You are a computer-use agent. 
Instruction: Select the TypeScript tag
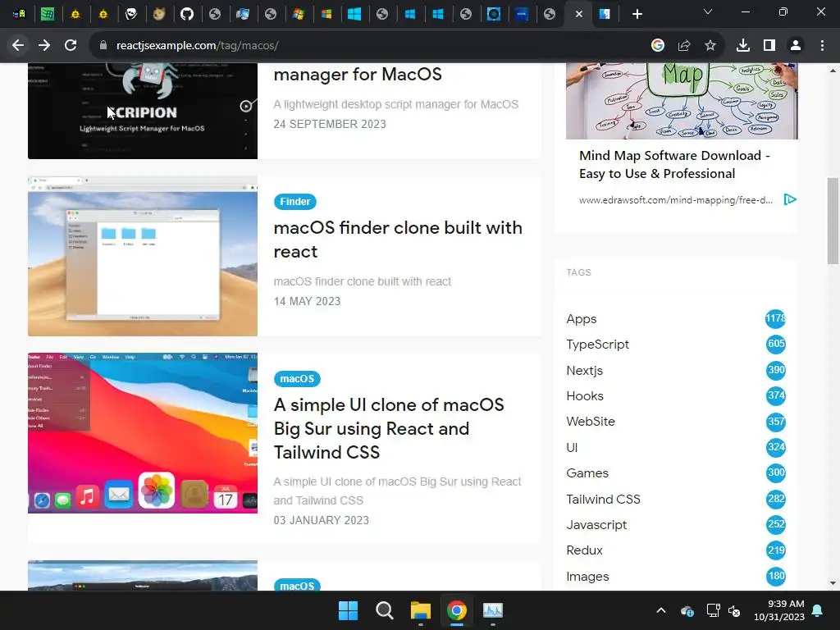[x=597, y=344]
